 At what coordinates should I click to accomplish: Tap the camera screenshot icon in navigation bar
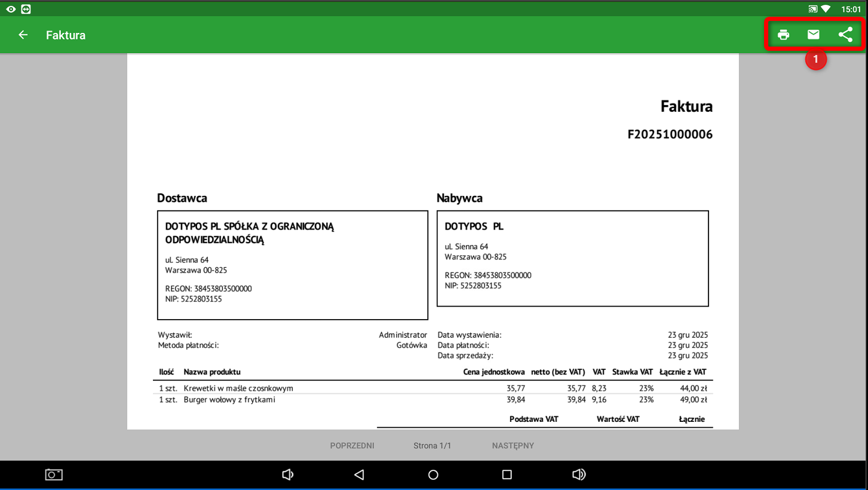(x=54, y=474)
